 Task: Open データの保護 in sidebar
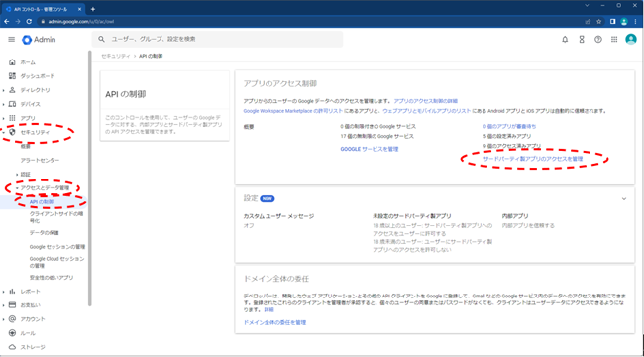[45, 233]
